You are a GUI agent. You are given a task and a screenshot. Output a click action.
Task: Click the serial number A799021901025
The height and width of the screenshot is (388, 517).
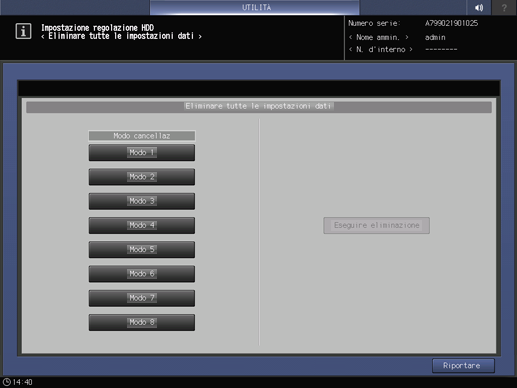click(451, 23)
